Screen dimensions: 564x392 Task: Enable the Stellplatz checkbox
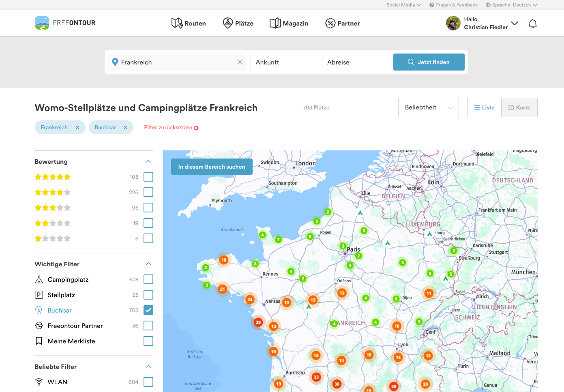tap(148, 295)
